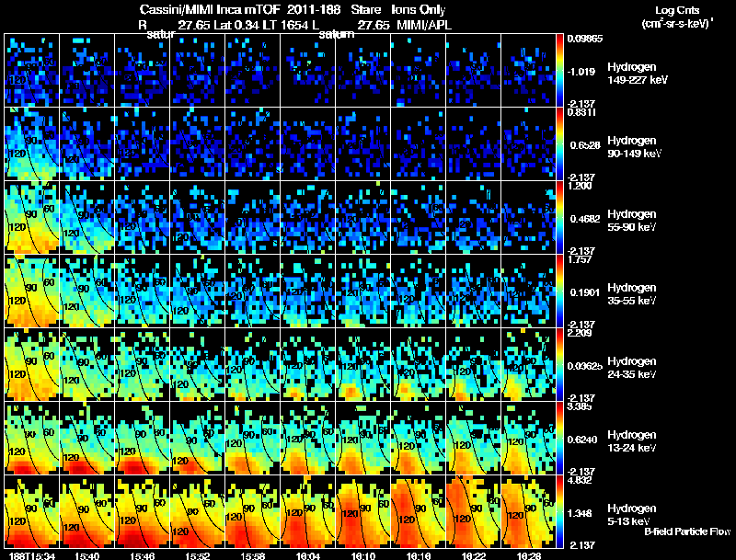Select the 'Hydrogen 13-24 keV' row label

coord(632,441)
